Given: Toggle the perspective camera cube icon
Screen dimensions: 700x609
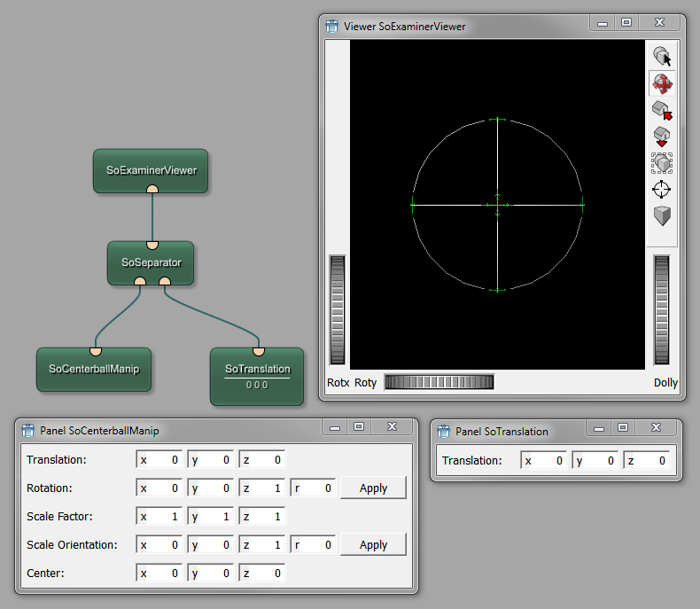Looking at the screenshot, I should 662,215.
